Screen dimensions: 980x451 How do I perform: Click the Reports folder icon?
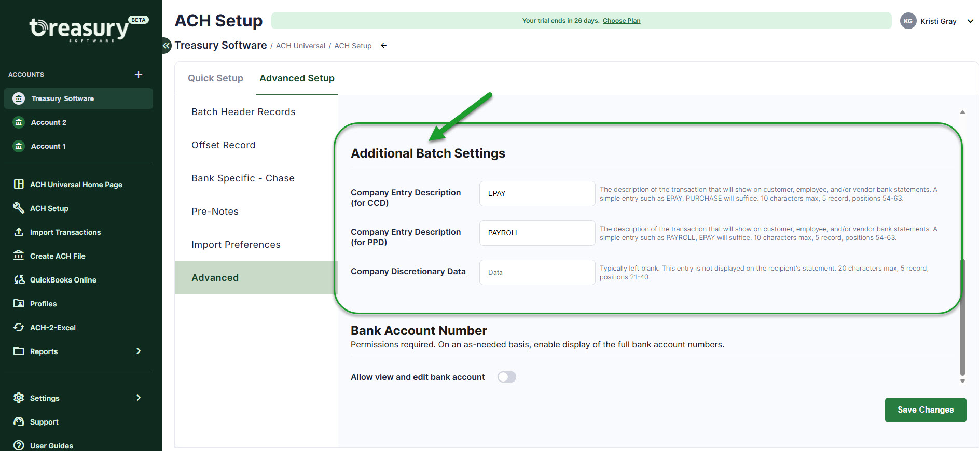click(x=19, y=351)
